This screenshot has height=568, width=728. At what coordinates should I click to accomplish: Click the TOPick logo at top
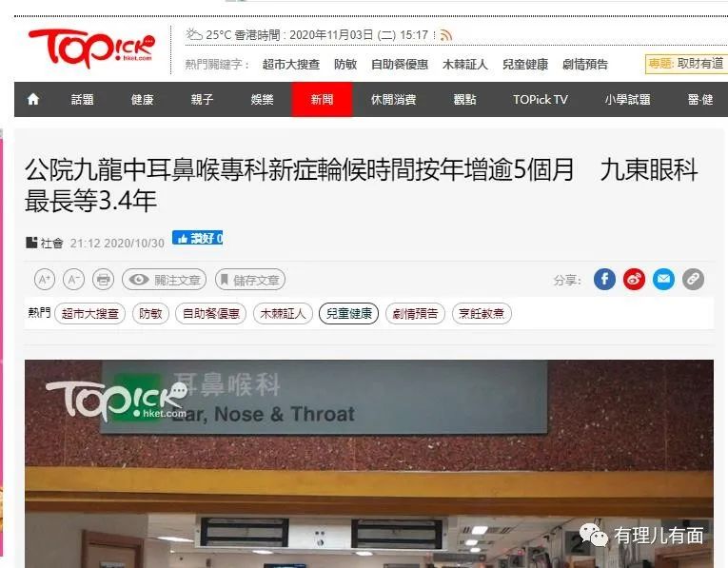point(91,49)
